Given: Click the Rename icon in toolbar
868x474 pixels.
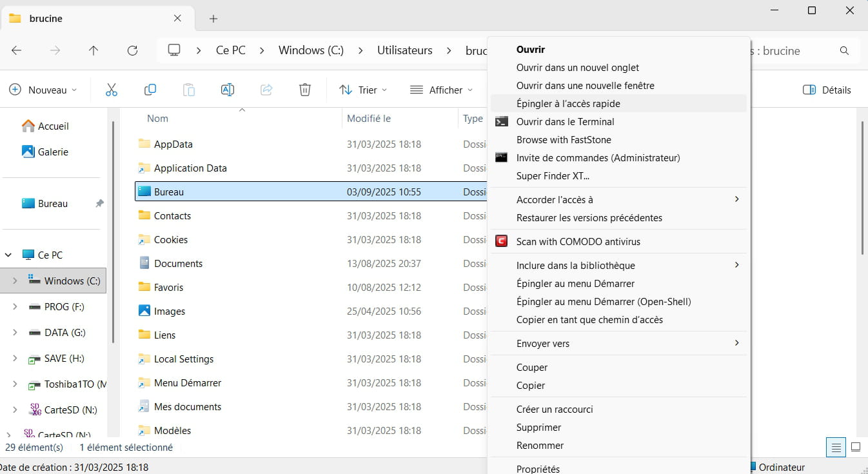Looking at the screenshot, I should [x=228, y=90].
